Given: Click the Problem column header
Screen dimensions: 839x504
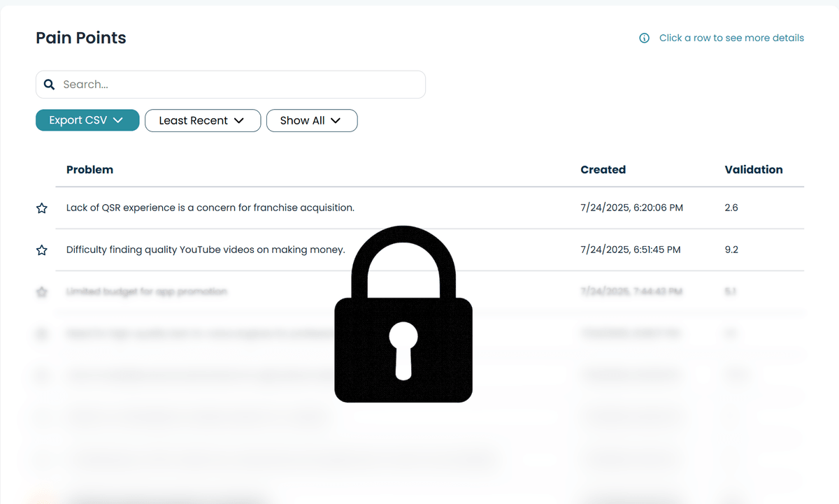Looking at the screenshot, I should point(89,169).
